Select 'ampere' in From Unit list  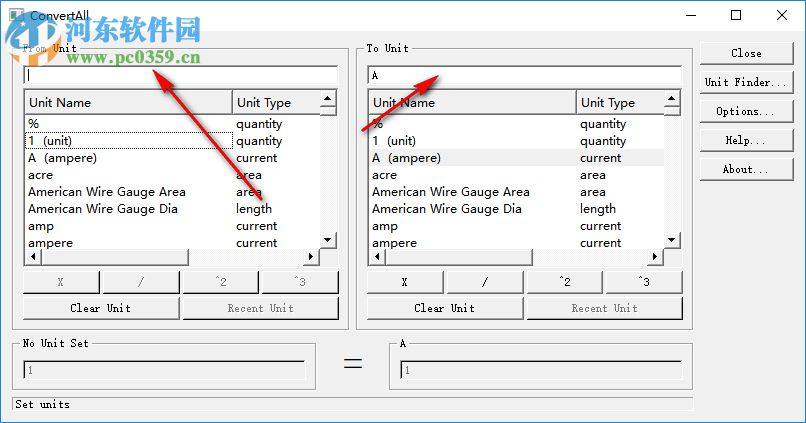(x=173, y=243)
